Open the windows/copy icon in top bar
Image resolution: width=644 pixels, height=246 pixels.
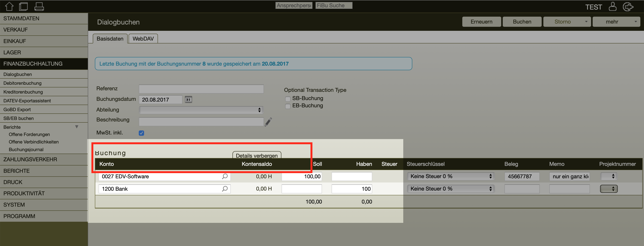24,6
